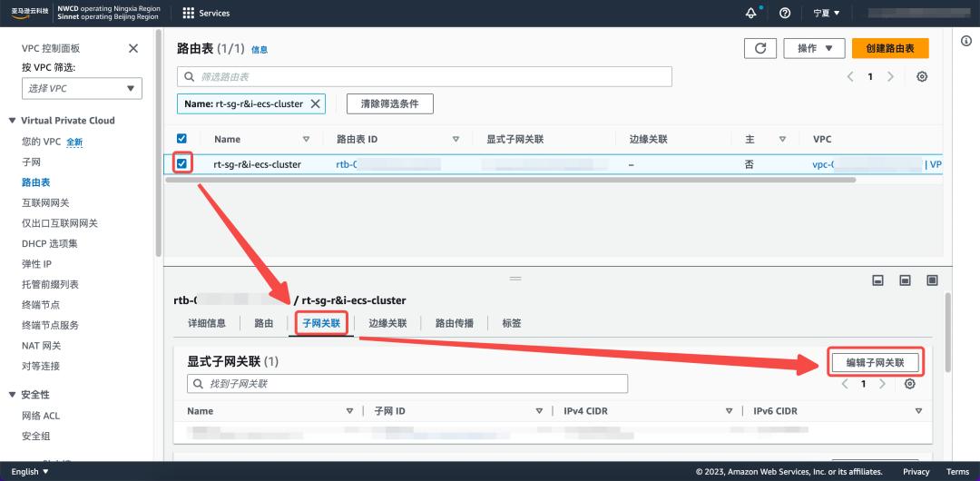
Task: Uncheck the rt-sg-r&i-ecs-cluster row checkbox
Action: tap(181, 164)
